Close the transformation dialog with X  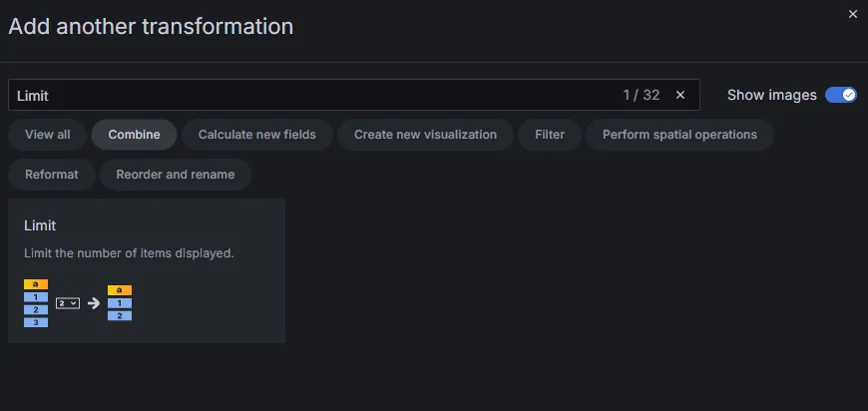click(852, 14)
